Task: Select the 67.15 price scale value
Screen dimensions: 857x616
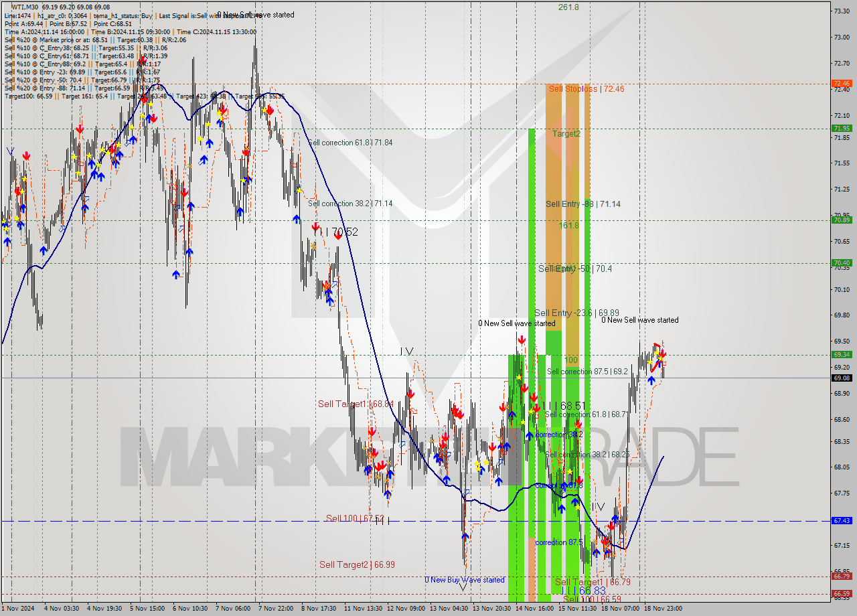Action: pyautogui.click(x=841, y=545)
